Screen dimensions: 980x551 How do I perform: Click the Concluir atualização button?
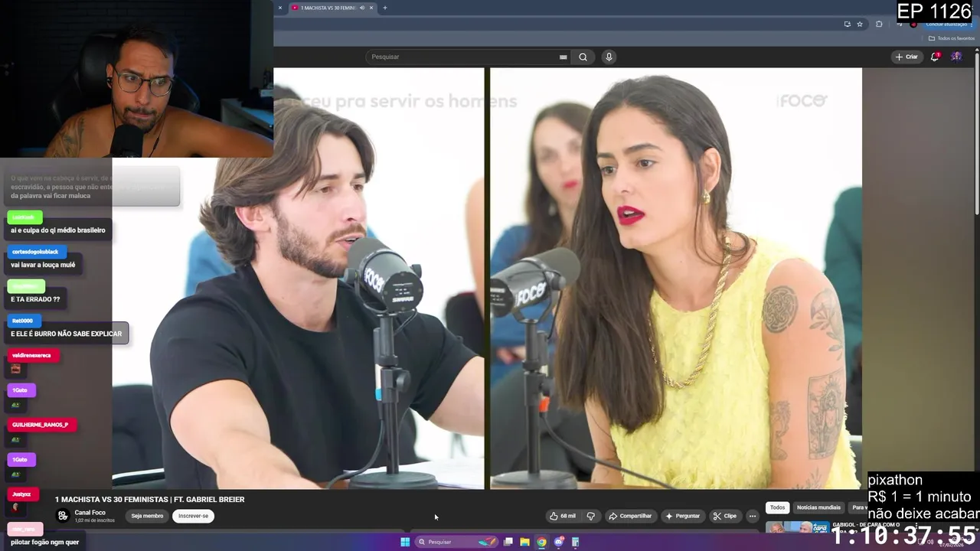tap(949, 24)
